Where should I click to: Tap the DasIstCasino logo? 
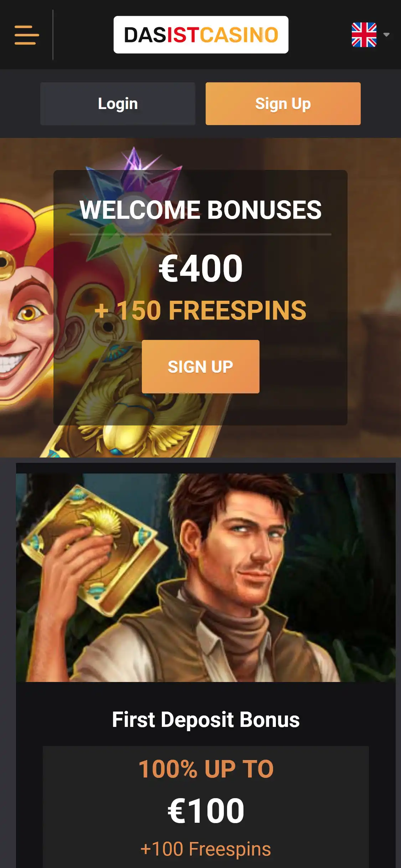point(201,35)
